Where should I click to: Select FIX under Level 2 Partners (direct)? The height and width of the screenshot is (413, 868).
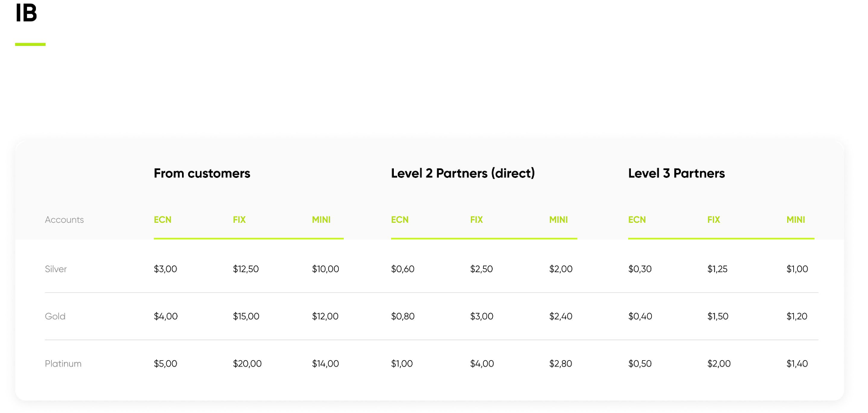(x=476, y=220)
